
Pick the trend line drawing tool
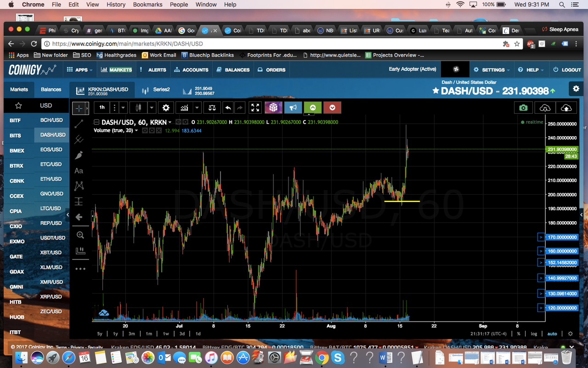(79, 123)
